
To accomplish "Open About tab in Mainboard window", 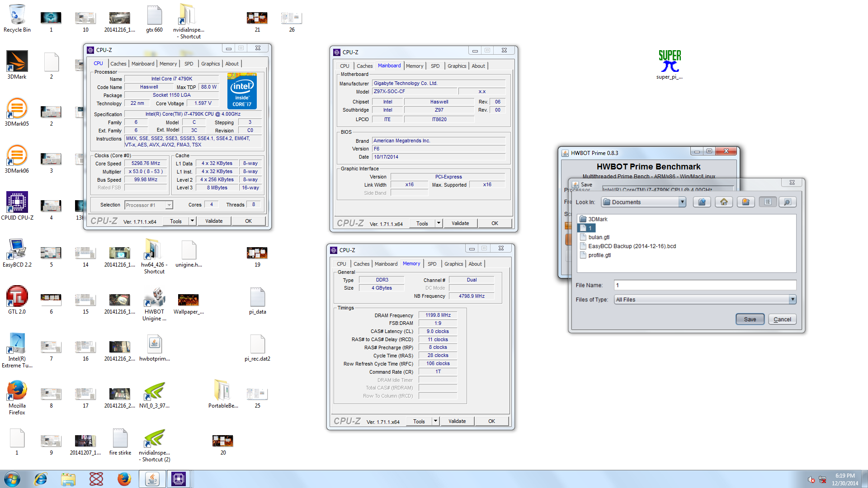I will pyautogui.click(x=478, y=66).
